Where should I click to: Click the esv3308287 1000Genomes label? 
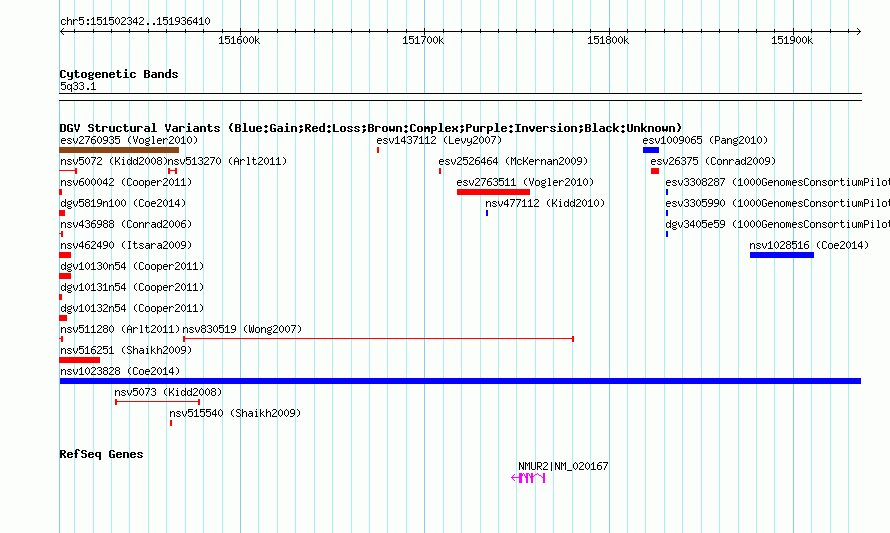778,182
